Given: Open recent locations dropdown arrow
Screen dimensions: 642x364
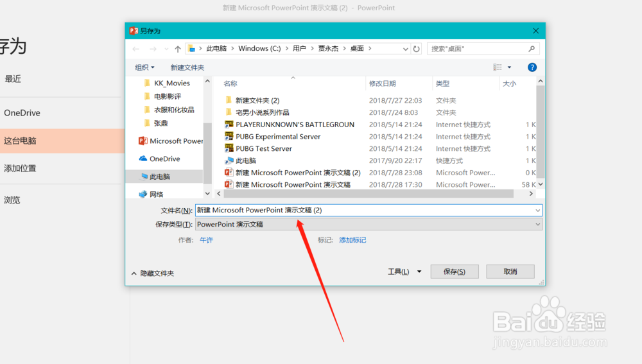Looking at the screenshot, I should click(166, 49).
